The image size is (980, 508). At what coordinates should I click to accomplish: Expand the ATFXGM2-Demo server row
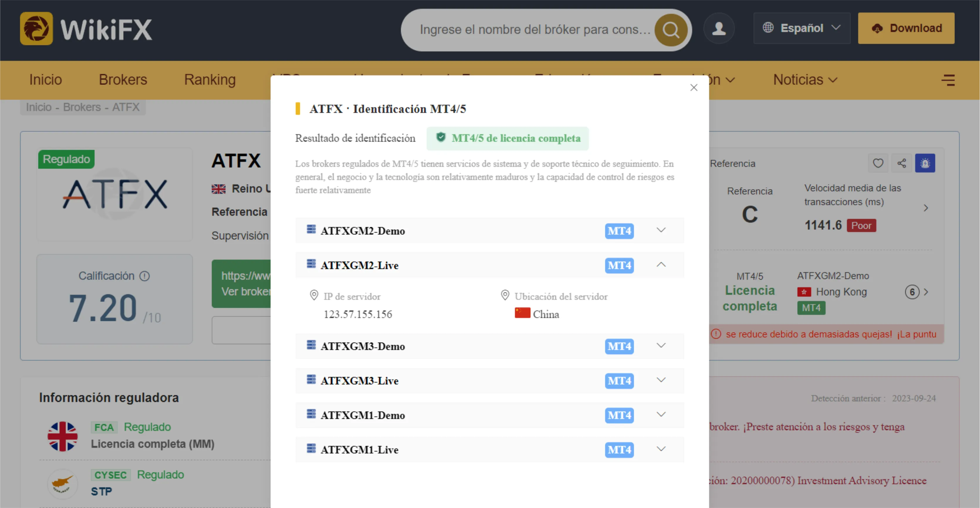pyautogui.click(x=661, y=230)
